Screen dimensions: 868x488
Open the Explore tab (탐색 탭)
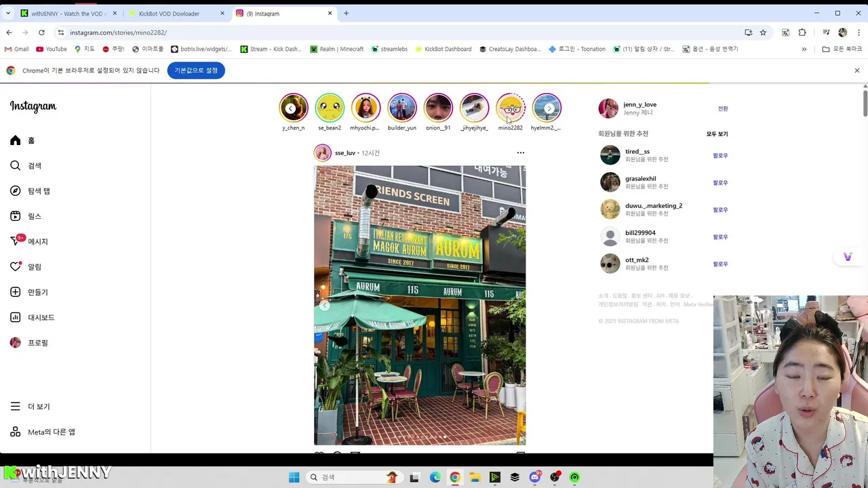click(x=30, y=191)
